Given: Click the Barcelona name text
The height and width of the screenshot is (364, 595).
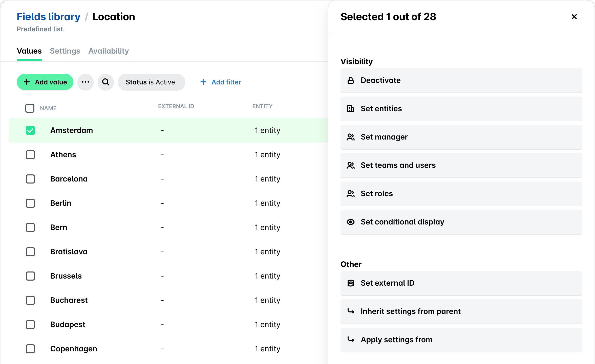Looking at the screenshot, I should tap(69, 179).
